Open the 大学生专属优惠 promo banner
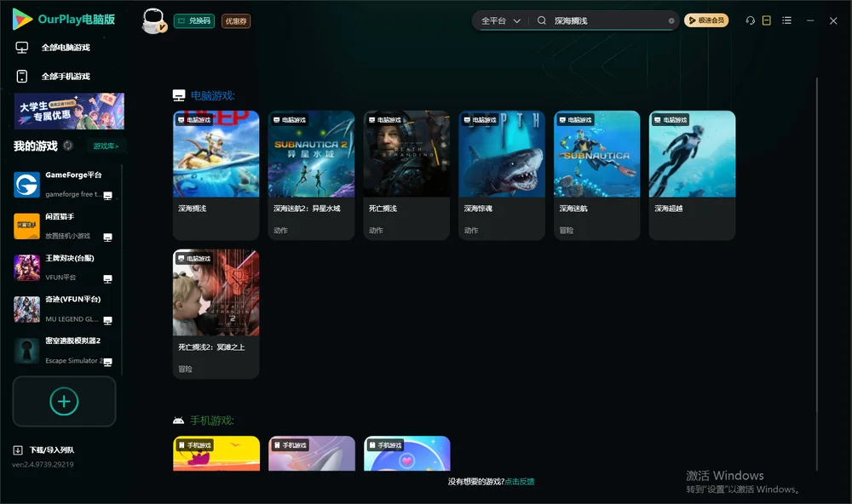The image size is (852, 504). pos(70,112)
